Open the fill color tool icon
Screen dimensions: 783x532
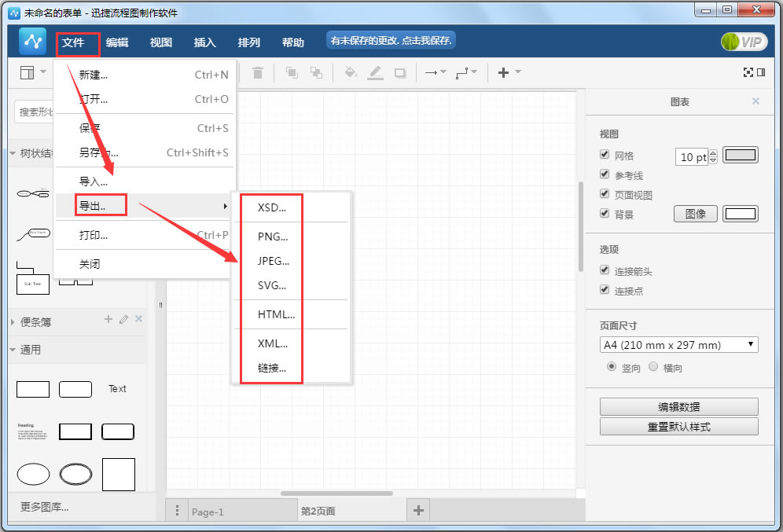350,72
